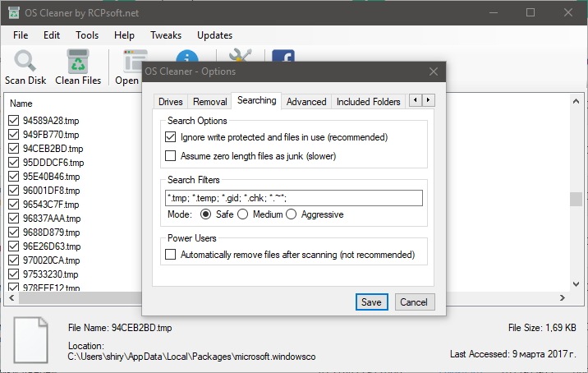Image resolution: width=588 pixels, height=373 pixels.
Task: Click the File Size 1,69 KB text
Action: click(x=542, y=328)
